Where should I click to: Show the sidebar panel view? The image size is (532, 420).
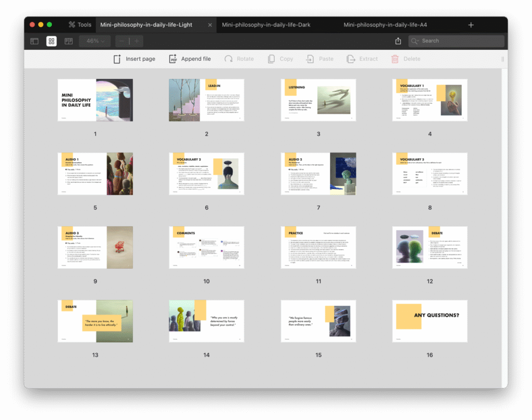(x=34, y=41)
